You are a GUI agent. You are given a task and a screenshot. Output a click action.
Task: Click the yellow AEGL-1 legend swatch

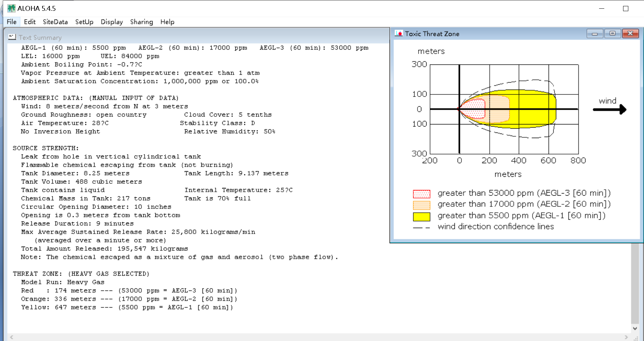coord(422,217)
